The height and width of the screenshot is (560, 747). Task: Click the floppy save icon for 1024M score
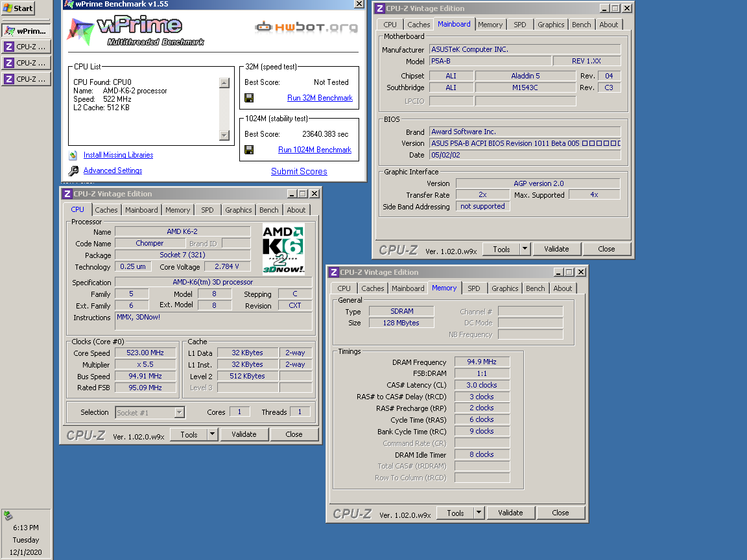pyautogui.click(x=249, y=150)
